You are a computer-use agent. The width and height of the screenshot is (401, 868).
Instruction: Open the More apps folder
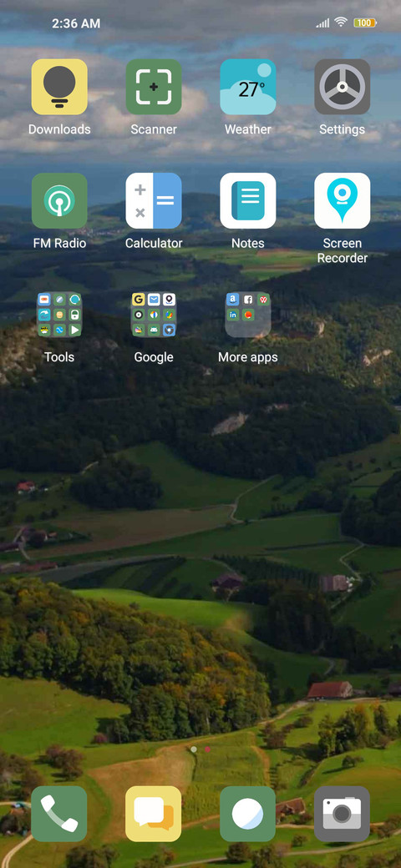pyautogui.click(x=247, y=315)
